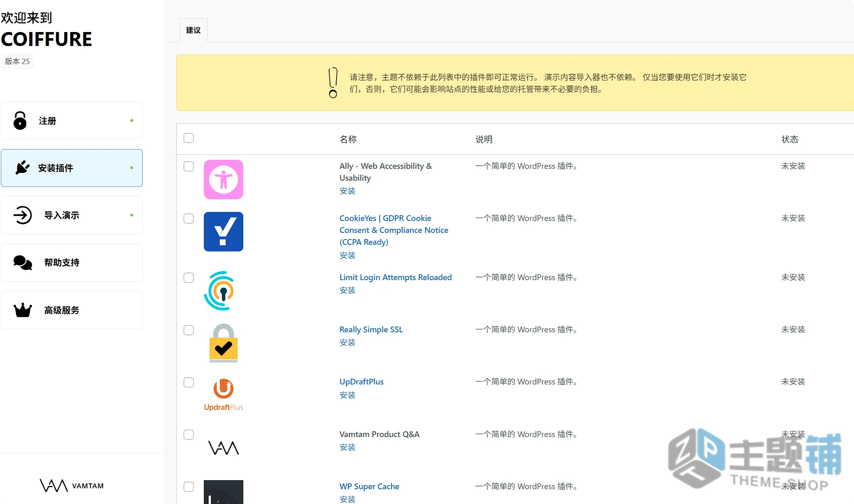Check the CookieYes row checkbox

click(189, 219)
